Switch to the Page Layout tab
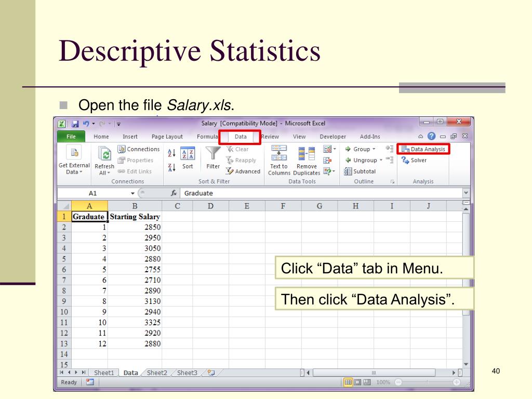Viewport: 532px width, 399px height. [x=167, y=137]
